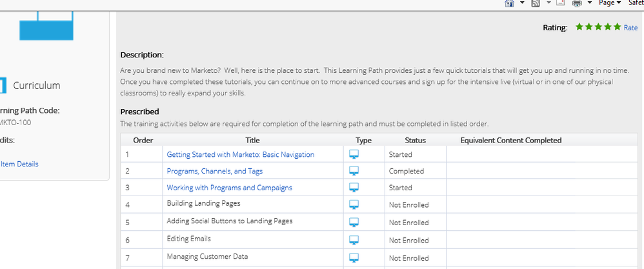This screenshot has width=644, height=269.
Task: Click Not Enrolled status for Building Landing Pages
Action: point(409,204)
